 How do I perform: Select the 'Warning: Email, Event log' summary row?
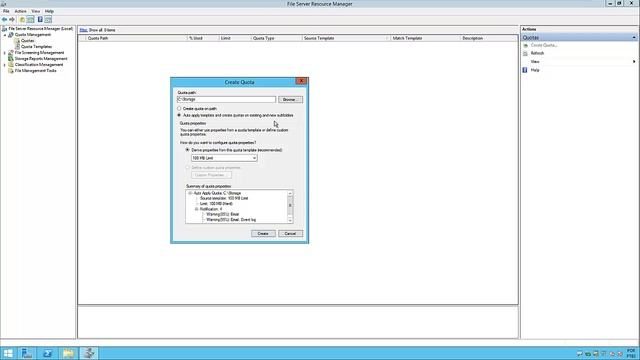231,220
